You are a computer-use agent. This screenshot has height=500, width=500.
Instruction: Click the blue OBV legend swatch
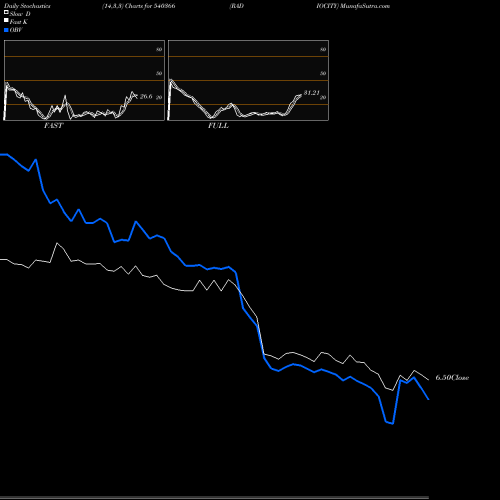6,30
